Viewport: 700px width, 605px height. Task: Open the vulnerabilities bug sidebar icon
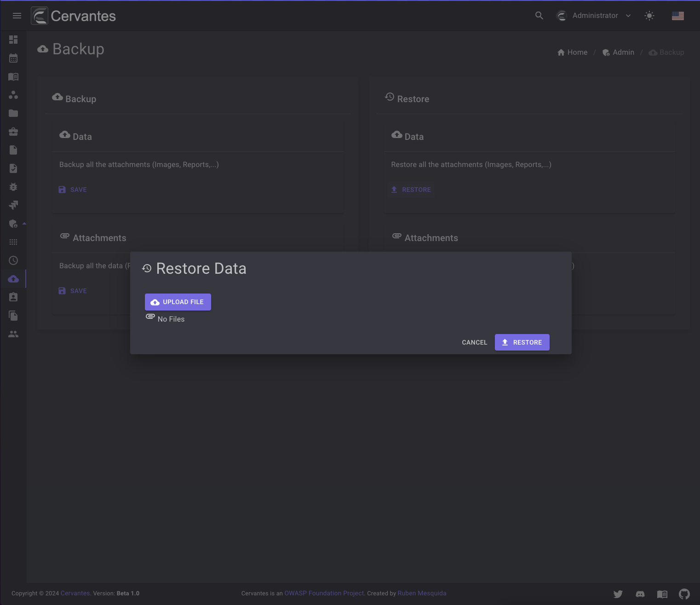coord(13,187)
